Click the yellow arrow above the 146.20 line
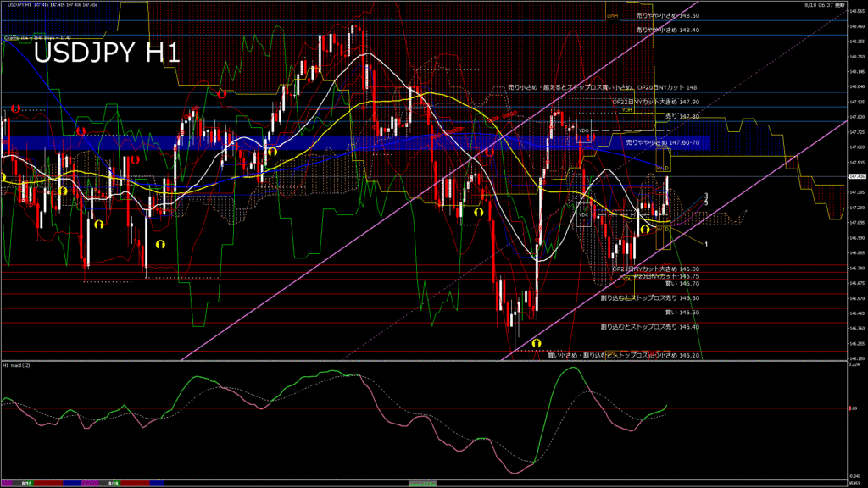The width and height of the screenshot is (868, 488). (x=536, y=343)
